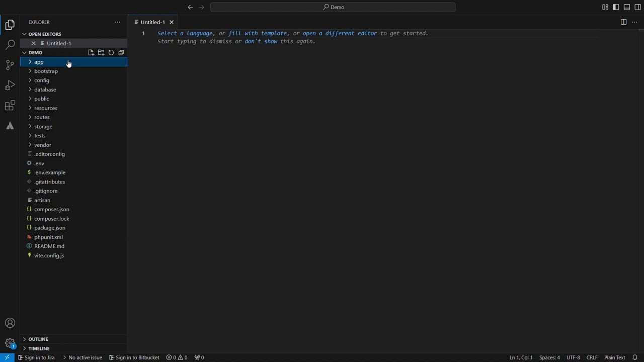Click the 'don't show' link

(261, 41)
